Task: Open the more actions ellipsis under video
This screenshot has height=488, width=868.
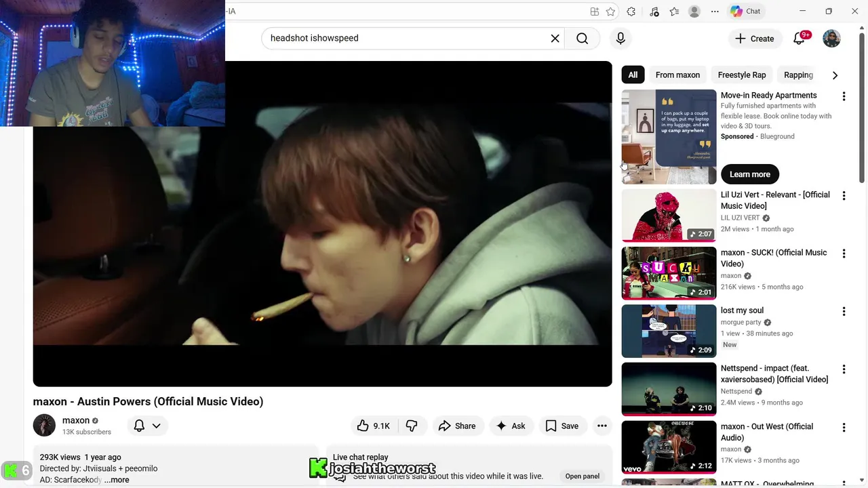Action: [x=601, y=426]
